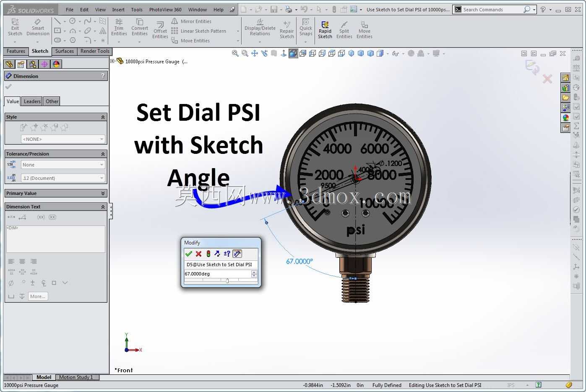This screenshot has height=392, width=586.
Task: Open the Tools menu
Action: tap(137, 10)
